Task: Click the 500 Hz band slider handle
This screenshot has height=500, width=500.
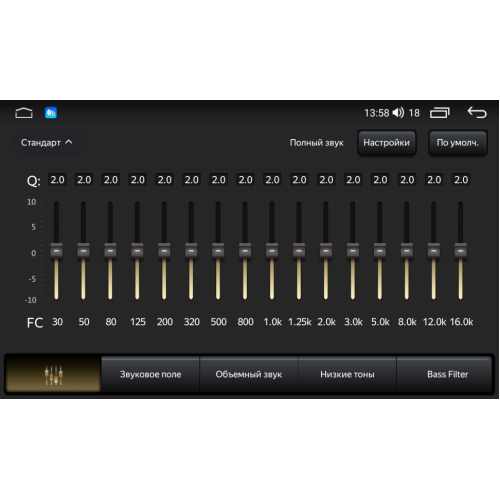Action: (218, 251)
